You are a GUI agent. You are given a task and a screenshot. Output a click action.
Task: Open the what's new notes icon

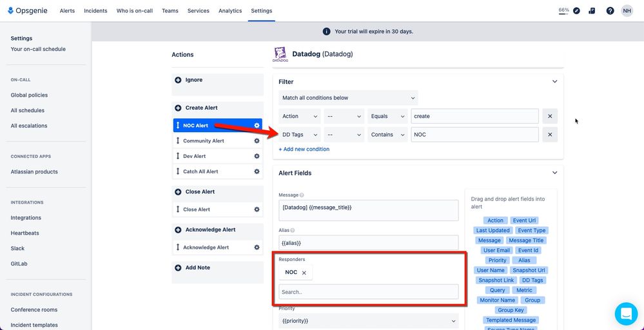592,11
